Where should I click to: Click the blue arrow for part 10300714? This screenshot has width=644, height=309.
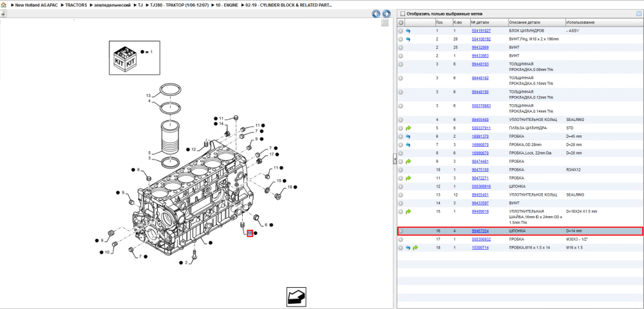tap(408, 248)
